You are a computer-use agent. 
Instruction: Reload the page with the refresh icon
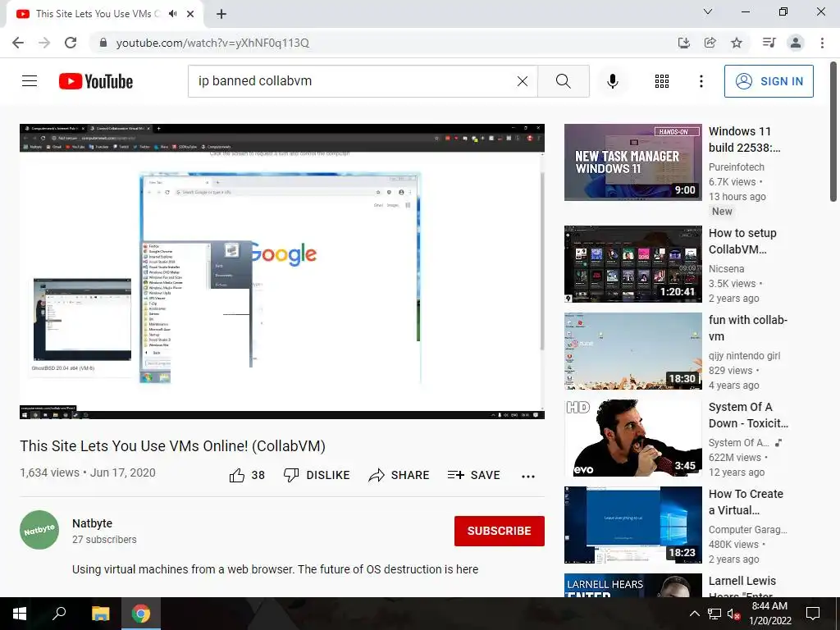pyautogui.click(x=71, y=43)
